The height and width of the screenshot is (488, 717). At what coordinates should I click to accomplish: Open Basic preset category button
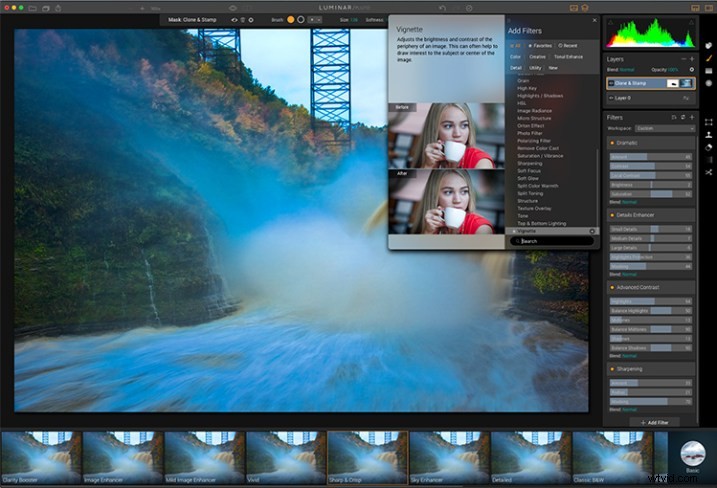click(x=692, y=456)
